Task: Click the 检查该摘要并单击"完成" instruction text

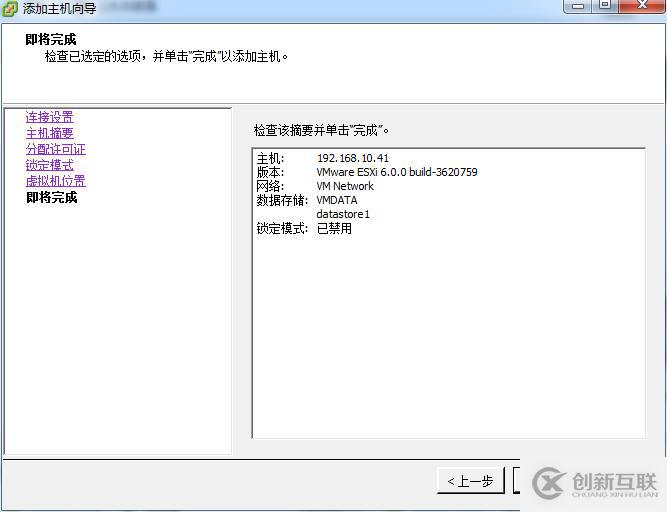Action: click(321, 131)
